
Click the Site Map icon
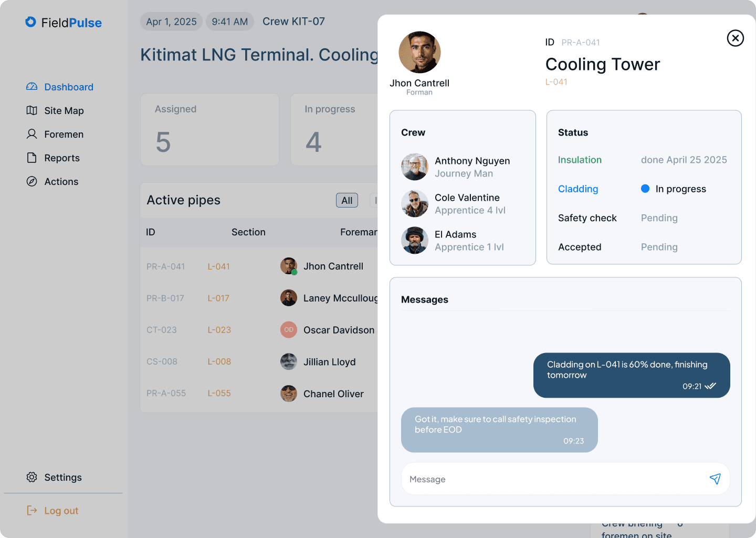point(31,110)
